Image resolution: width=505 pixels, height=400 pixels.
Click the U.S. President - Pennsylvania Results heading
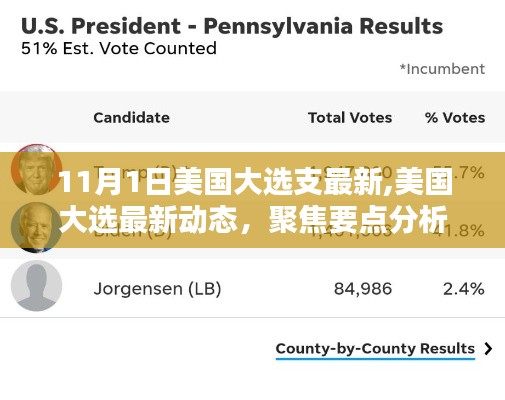(232, 26)
